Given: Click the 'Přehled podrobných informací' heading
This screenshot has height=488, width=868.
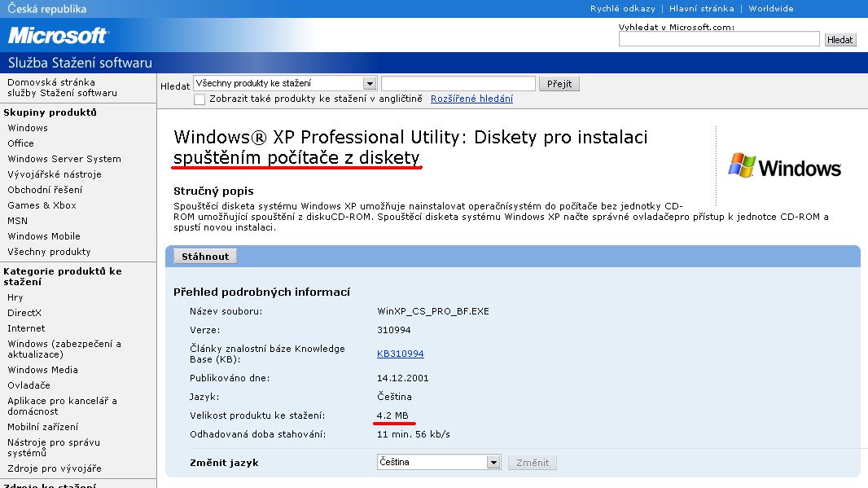Looking at the screenshot, I should [x=262, y=292].
